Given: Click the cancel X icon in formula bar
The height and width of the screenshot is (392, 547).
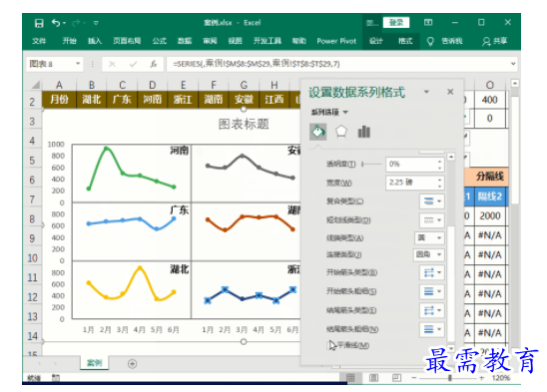Looking at the screenshot, I should coord(112,64).
